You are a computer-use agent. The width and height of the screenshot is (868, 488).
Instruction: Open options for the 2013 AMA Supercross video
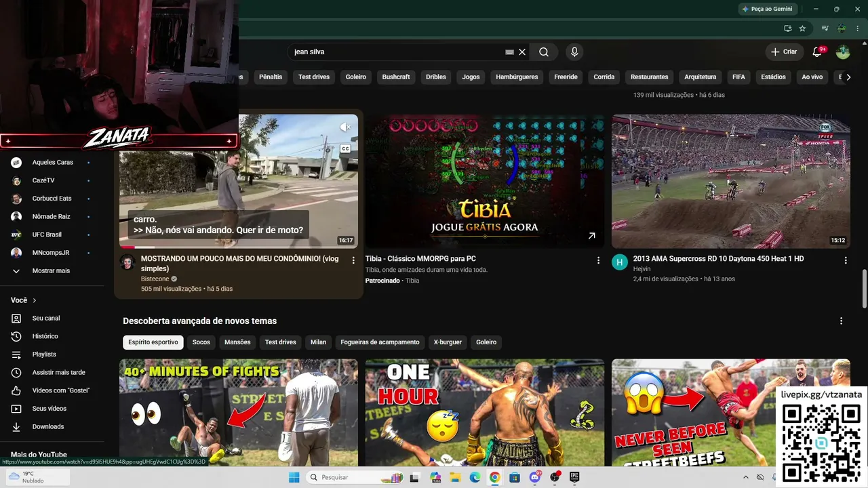coord(845,260)
